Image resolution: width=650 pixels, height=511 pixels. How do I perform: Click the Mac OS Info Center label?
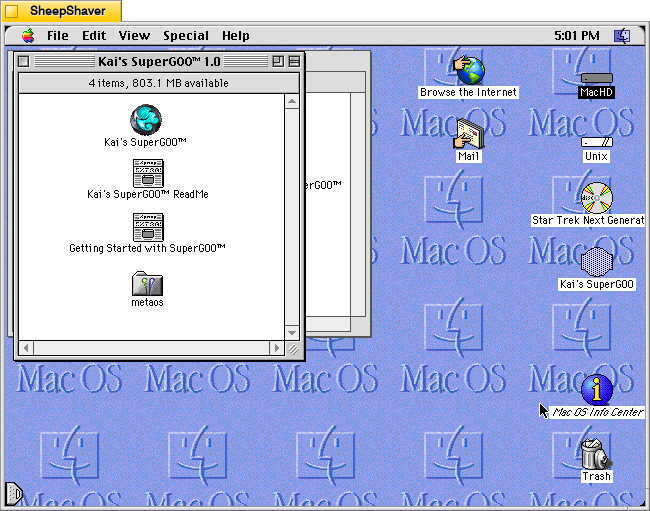coord(598,412)
